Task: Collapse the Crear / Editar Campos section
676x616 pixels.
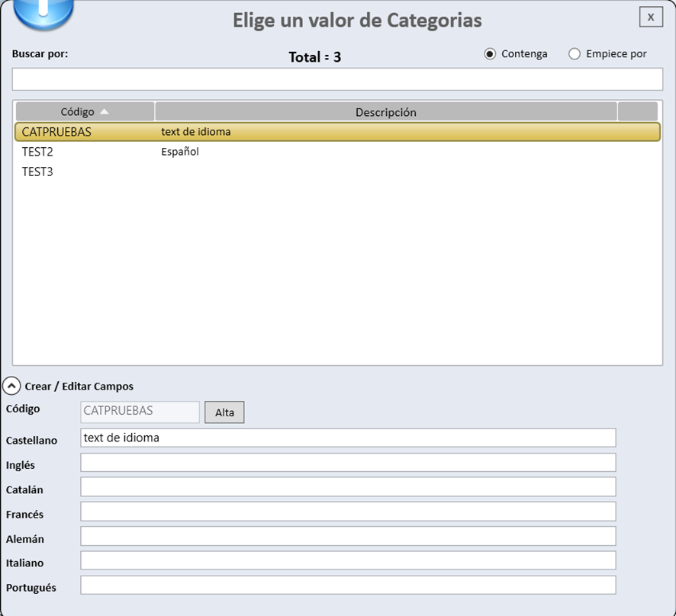Action: point(11,387)
